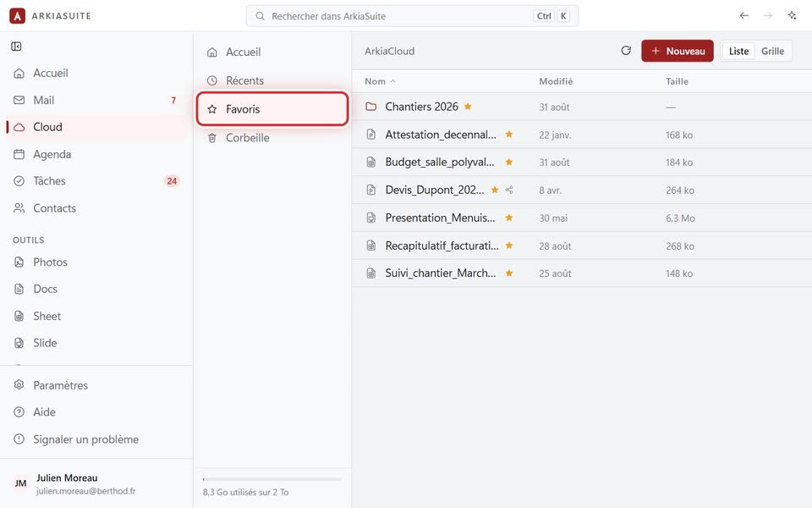Click Signaler un problème
The image size is (812, 508).
96,439
